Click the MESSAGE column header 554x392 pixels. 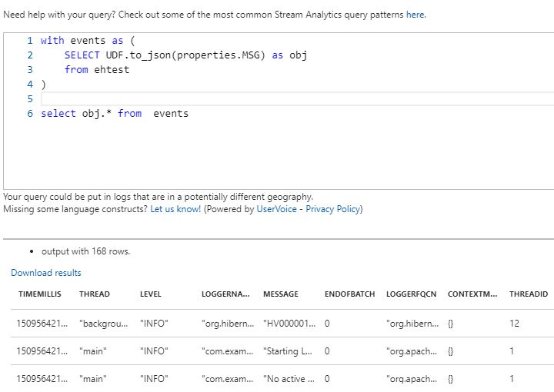coord(281,294)
